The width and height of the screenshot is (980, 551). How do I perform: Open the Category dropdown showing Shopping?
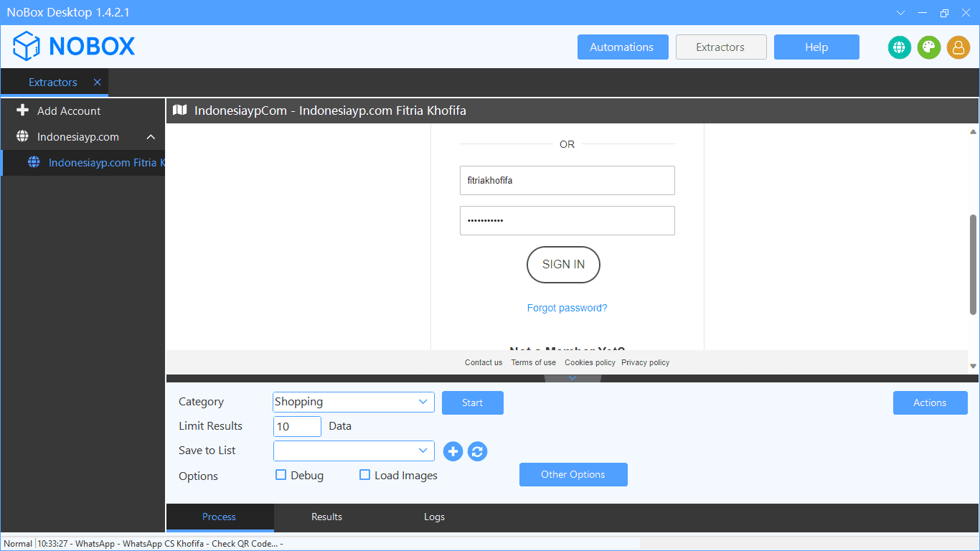click(353, 402)
